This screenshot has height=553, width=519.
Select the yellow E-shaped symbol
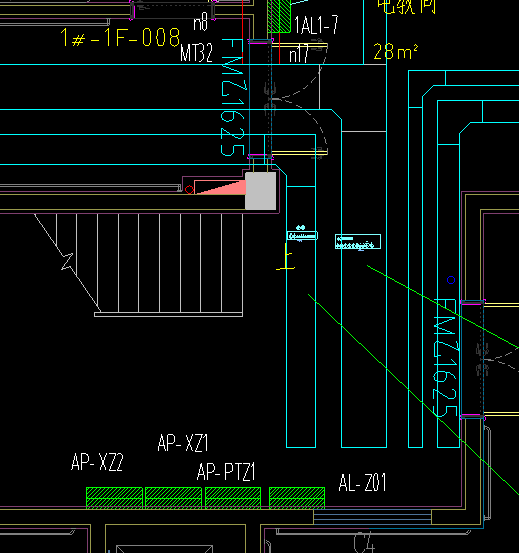pyautogui.click(x=286, y=257)
